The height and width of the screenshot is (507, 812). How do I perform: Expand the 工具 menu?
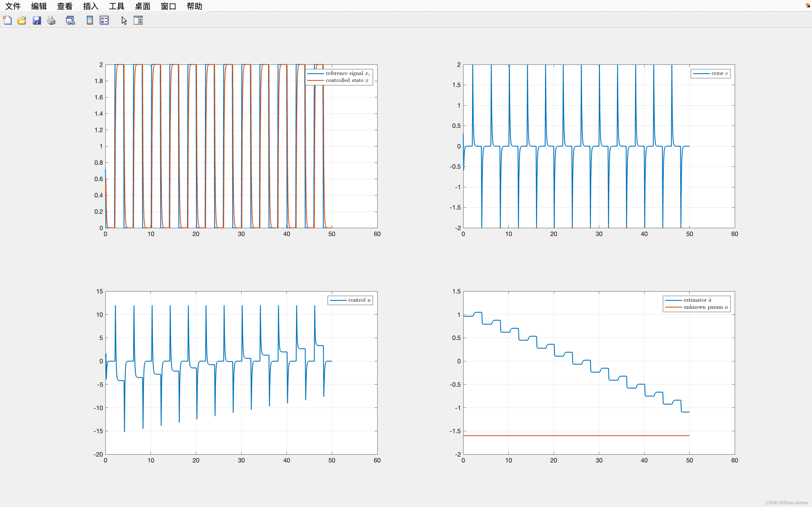(x=116, y=6)
